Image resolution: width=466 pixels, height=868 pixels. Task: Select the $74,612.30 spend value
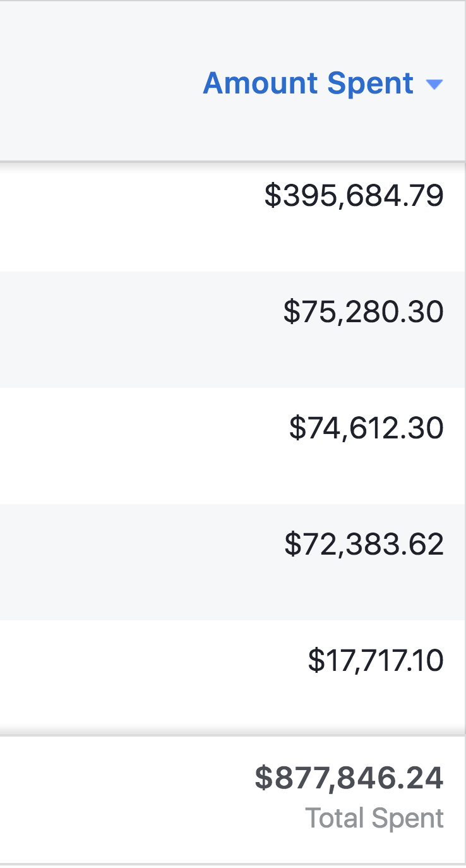coord(366,428)
